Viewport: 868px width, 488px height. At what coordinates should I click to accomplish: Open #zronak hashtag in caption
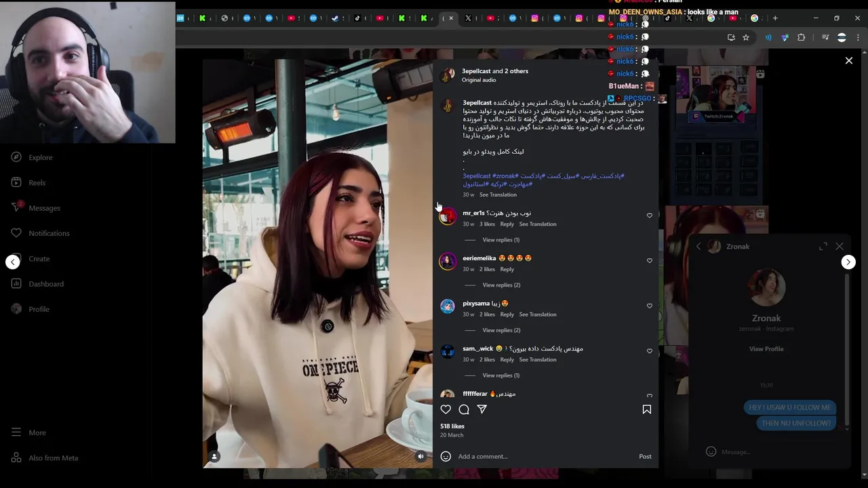click(x=505, y=176)
